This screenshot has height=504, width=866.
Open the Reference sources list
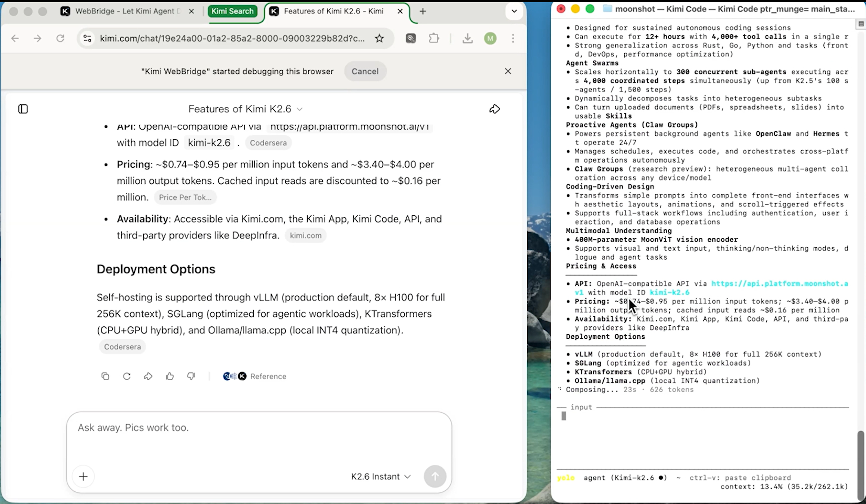254,376
